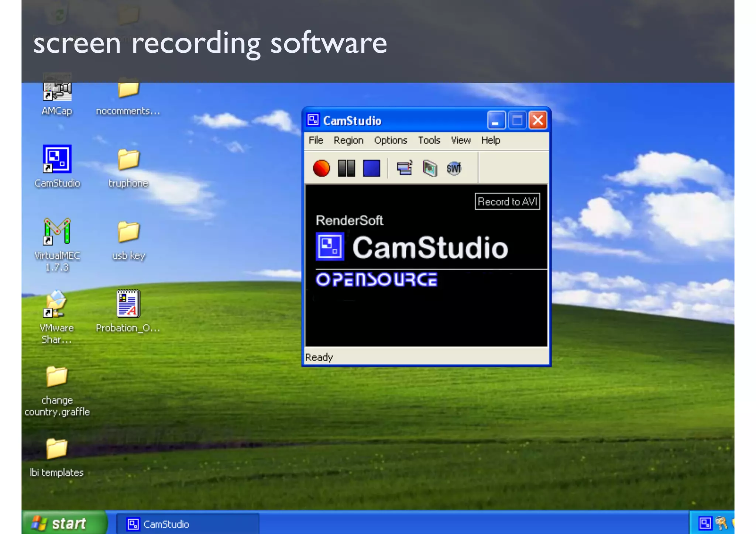Select the usb key folder
This screenshot has width=756, height=534.
click(x=128, y=241)
